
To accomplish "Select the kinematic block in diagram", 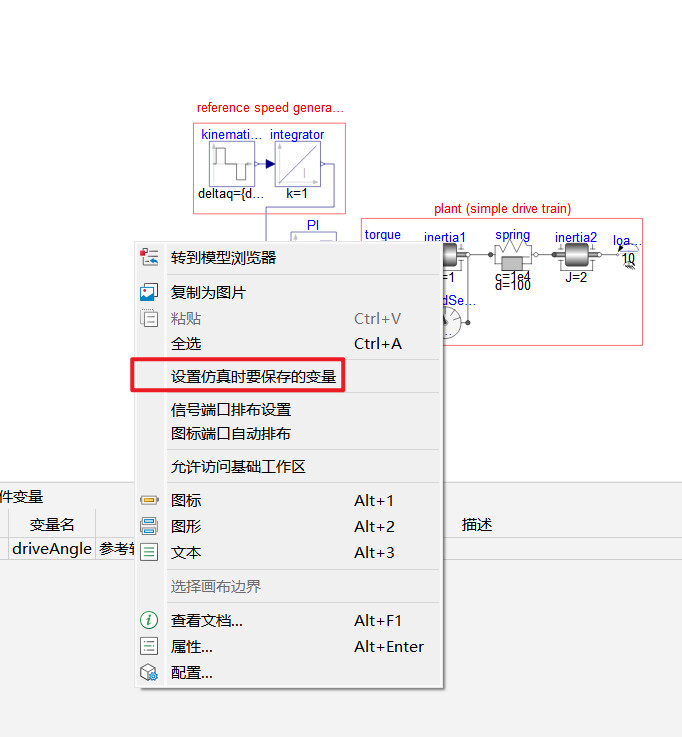I will pyautogui.click(x=232, y=164).
